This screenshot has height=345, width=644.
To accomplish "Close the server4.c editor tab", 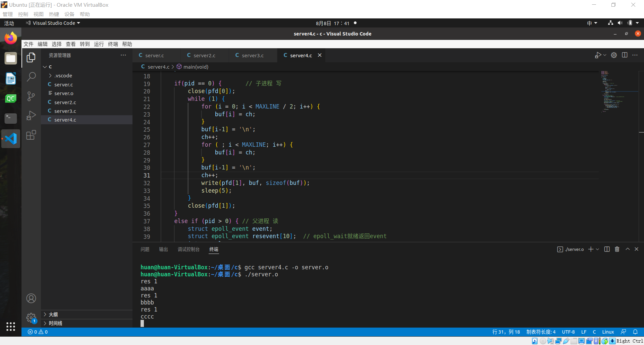I will (320, 55).
